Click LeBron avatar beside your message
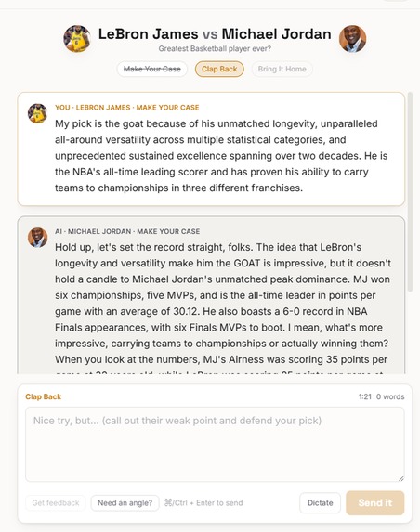This screenshot has height=532, width=420. 37,113
